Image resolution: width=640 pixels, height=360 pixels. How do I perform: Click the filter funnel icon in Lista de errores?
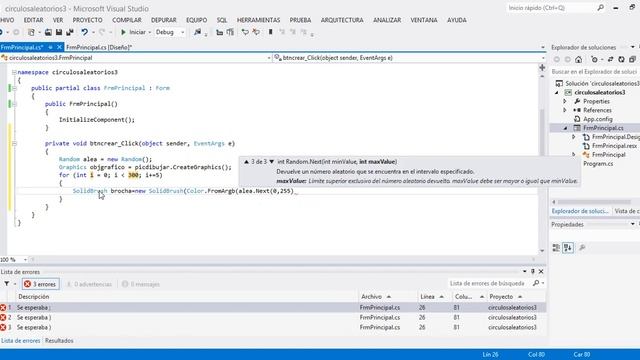(7, 284)
